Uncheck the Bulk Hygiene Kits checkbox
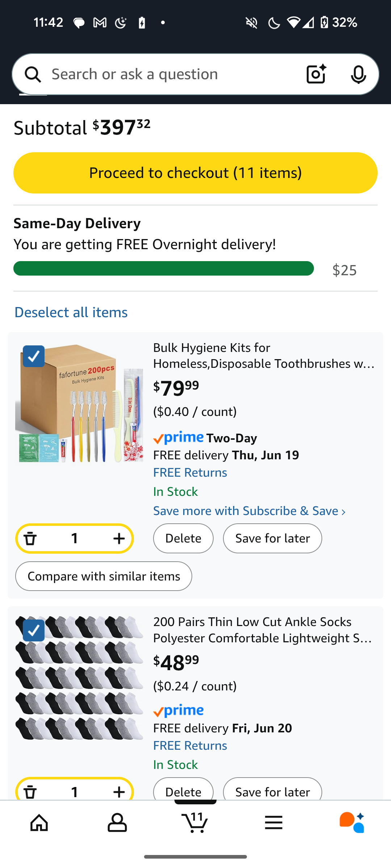This screenshot has height=868, width=391. tap(34, 356)
